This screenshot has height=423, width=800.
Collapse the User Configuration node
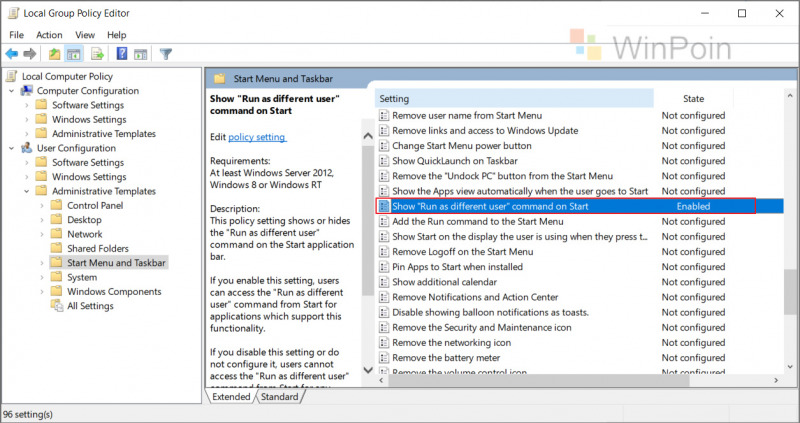point(12,148)
